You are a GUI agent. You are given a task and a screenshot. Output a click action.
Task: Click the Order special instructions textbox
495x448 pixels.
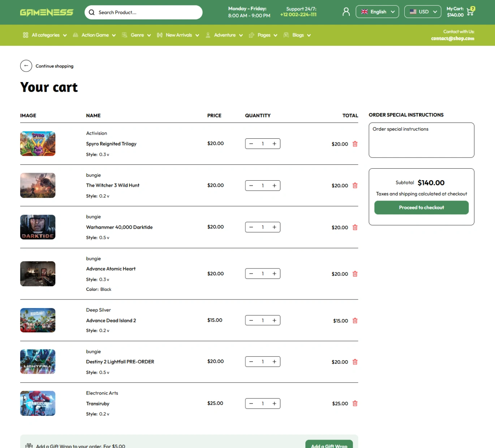tap(421, 140)
